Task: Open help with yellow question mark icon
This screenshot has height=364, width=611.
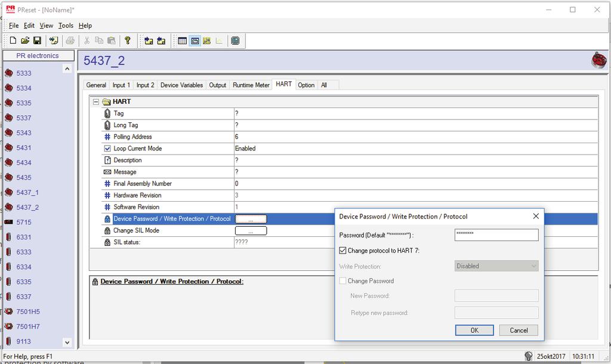Action: [x=128, y=41]
